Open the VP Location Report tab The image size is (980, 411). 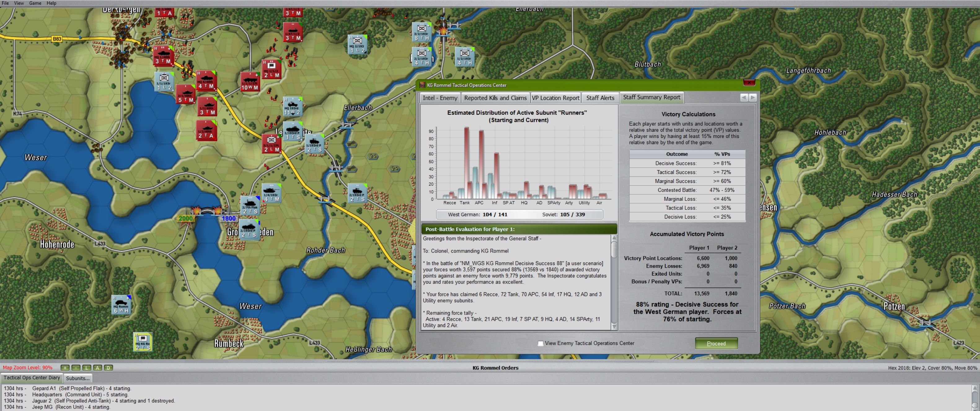coord(555,98)
